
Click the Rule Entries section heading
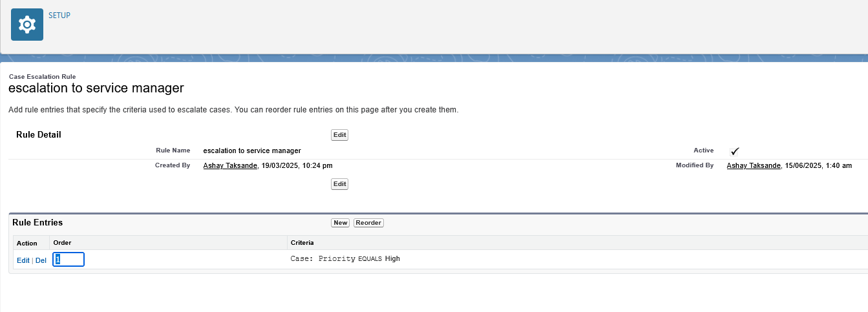tap(37, 222)
